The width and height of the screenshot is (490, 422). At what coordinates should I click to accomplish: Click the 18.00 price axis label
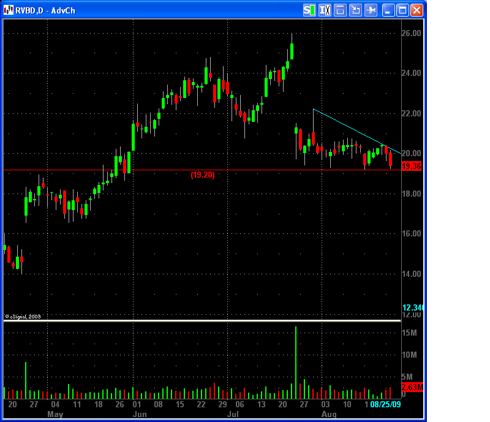(x=411, y=193)
